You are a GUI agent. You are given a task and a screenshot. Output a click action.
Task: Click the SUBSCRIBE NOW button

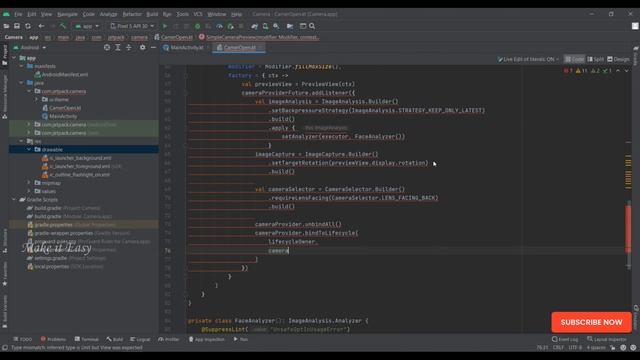point(591,322)
